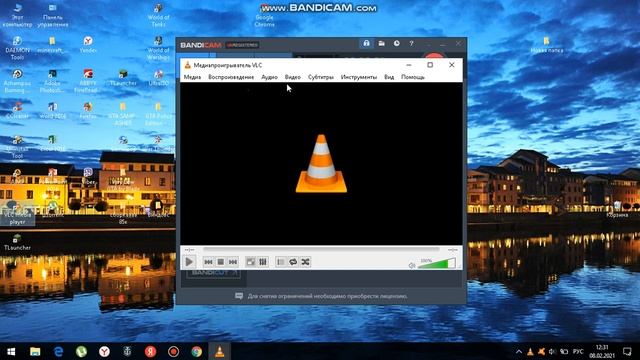Select Adobe Photoshop desktop shortcut
The width and height of the screenshot is (640, 360).
coord(52,81)
